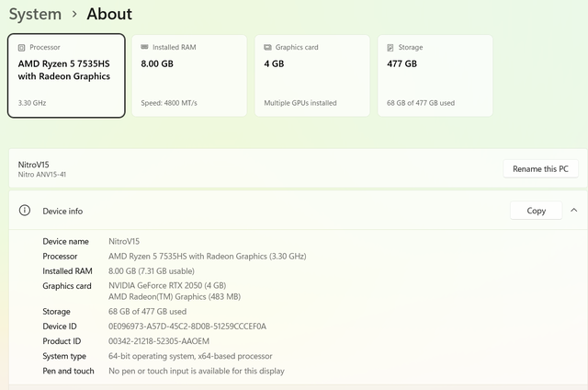Click the Installed RAM memory icon

point(144,47)
